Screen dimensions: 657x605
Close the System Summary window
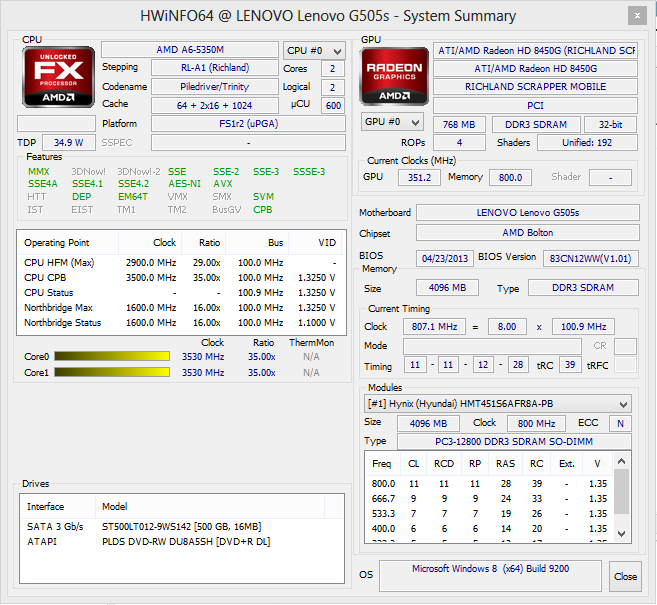[637, 16]
